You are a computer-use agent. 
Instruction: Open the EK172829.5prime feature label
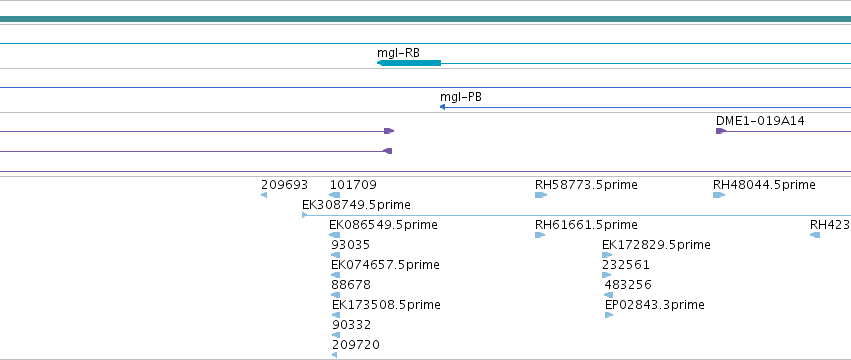click(656, 245)
